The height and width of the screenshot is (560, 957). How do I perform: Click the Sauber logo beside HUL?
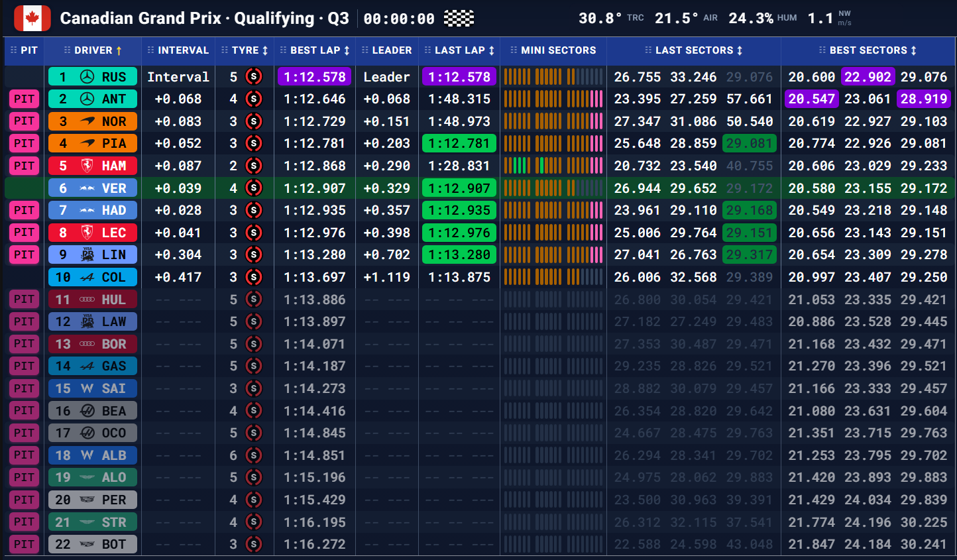(87, 300)
